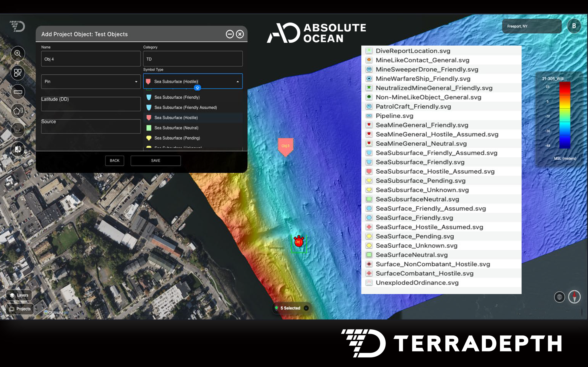The image size is (588, 367).
Task: Click the 21-305_Willi... legend title
Action: click(x=554, y=79)
